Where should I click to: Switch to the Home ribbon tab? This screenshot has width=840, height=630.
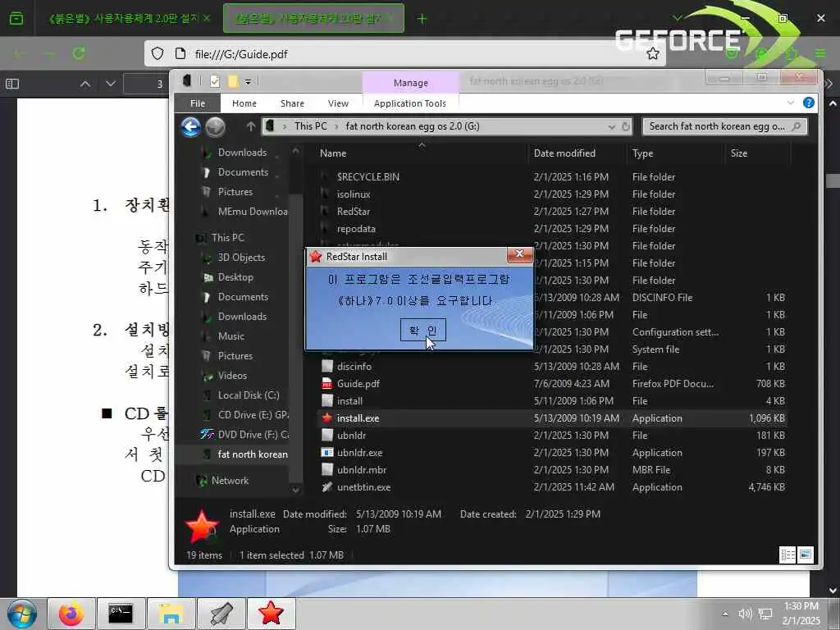pos(244,103)
